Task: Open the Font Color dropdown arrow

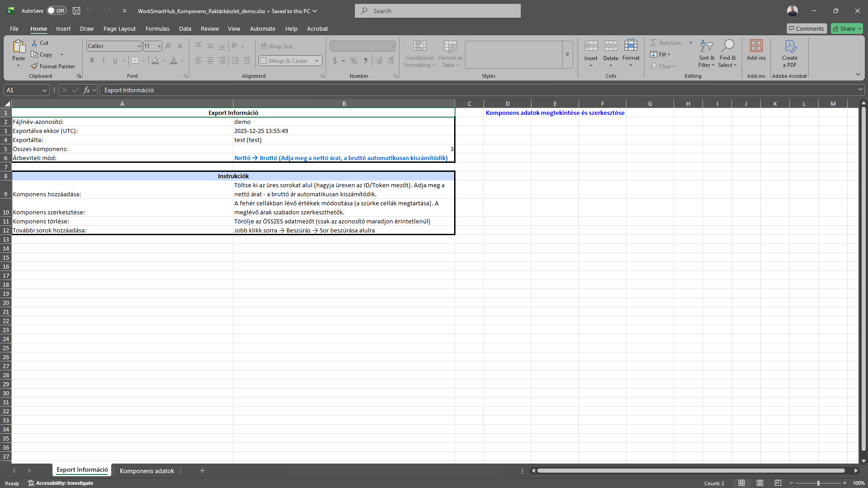Action: [x=182, y=61]
